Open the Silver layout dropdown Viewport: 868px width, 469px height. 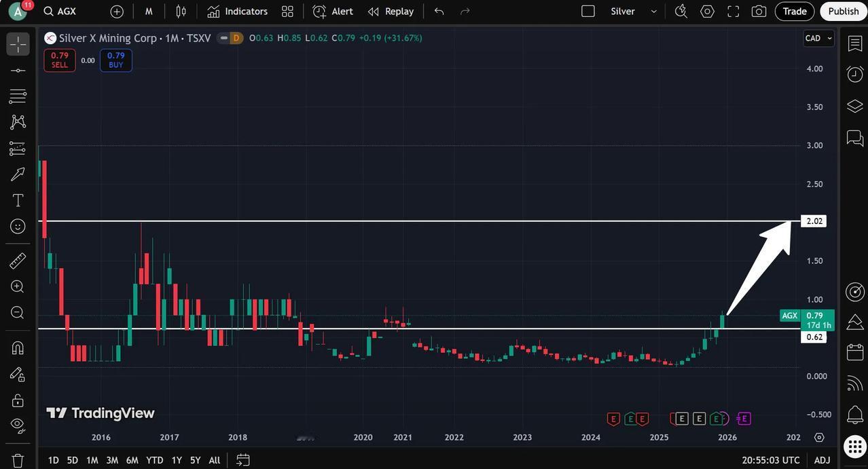634,12
